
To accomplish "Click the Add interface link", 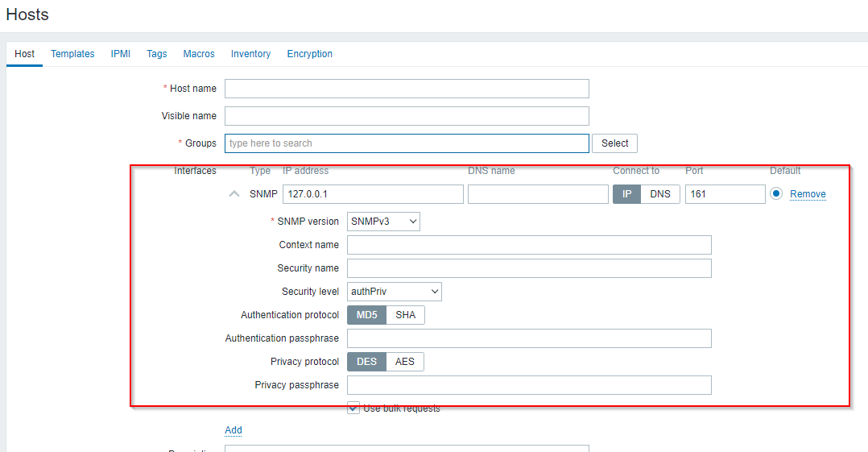I will tap(233, 430).
